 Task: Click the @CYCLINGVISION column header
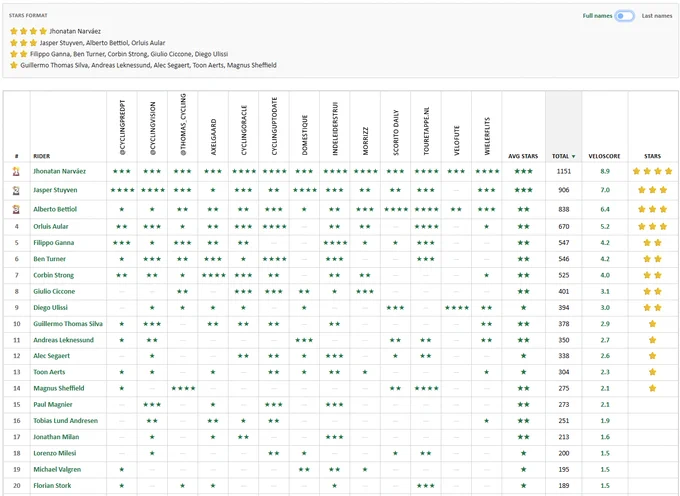point(152,129)
